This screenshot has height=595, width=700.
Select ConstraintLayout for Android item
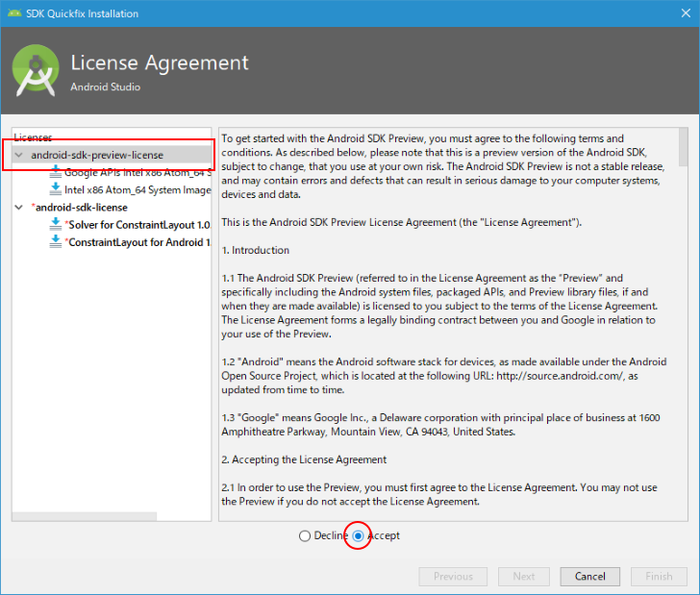click(137, 242)
